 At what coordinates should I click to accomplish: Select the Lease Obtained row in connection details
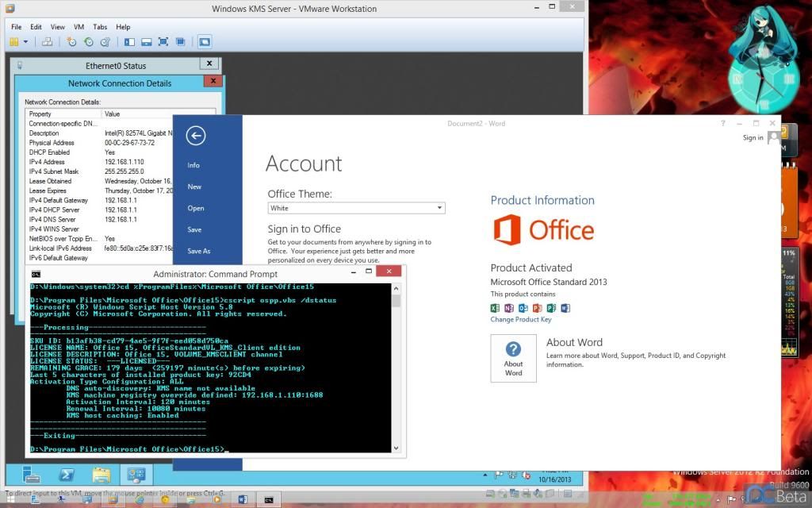pos(101,181)
